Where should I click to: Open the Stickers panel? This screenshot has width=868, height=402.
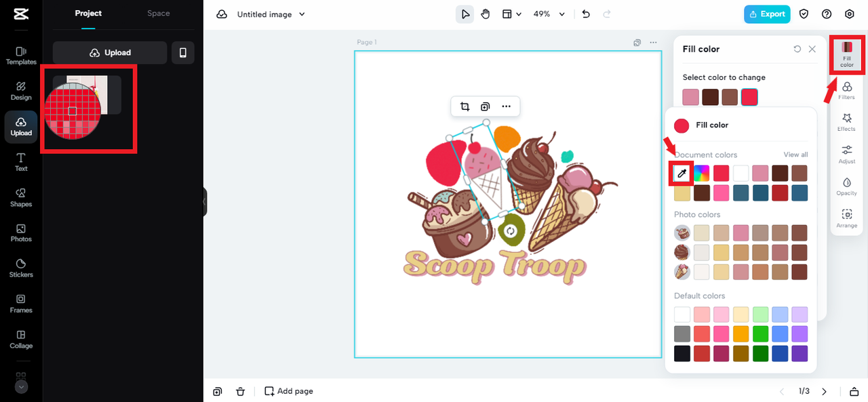click(21, 268)
